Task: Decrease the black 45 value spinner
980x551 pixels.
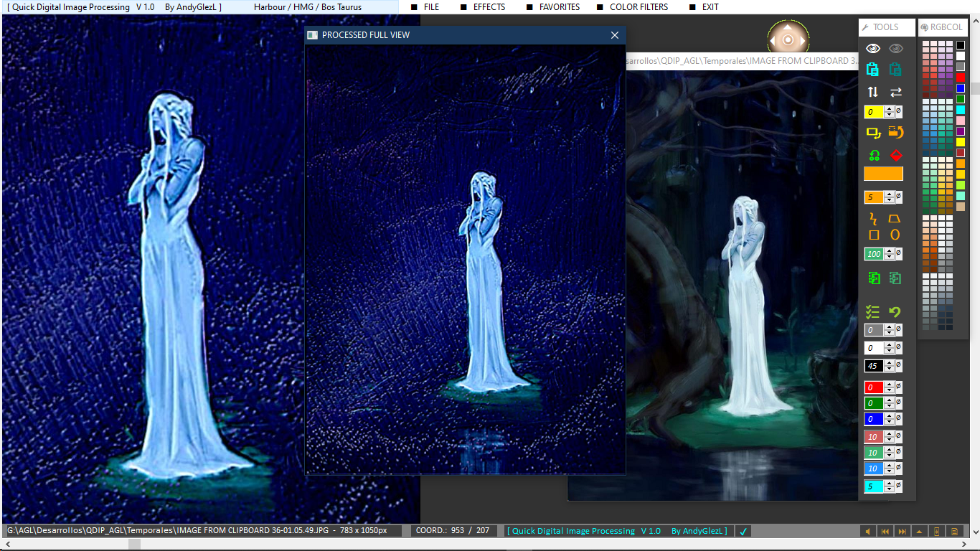Action: point(890,369)
